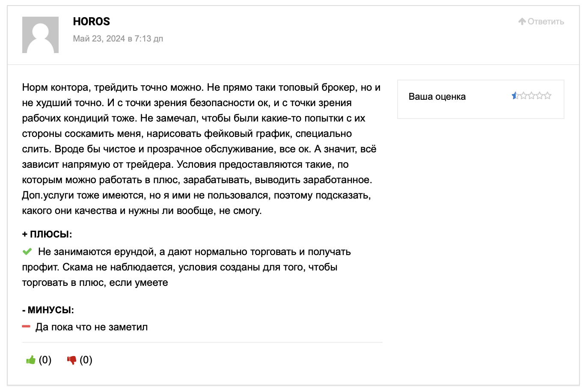588x392 pixels.
Task: Click the Ответить reply link
Action: pyautogui.click(x=546, y=21)
